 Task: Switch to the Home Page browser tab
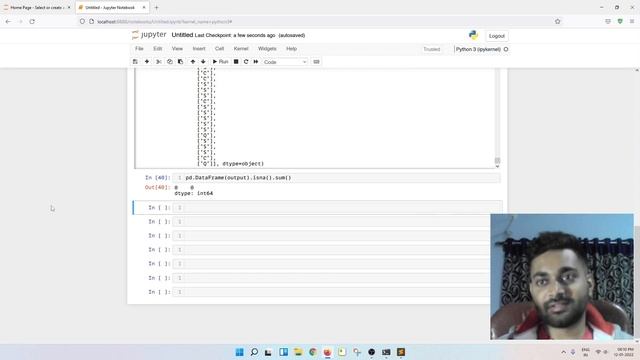37,7
